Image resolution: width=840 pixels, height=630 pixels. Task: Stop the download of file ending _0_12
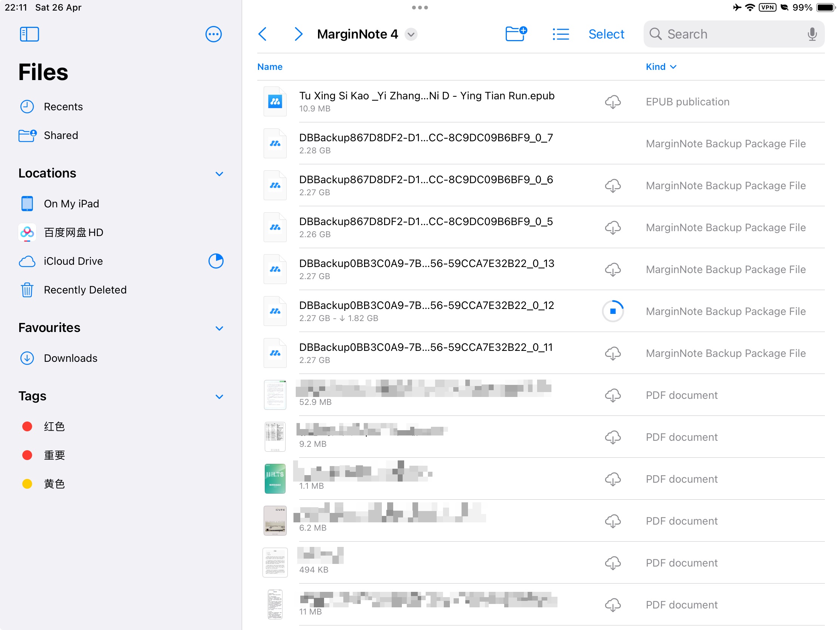pos(613,311)
